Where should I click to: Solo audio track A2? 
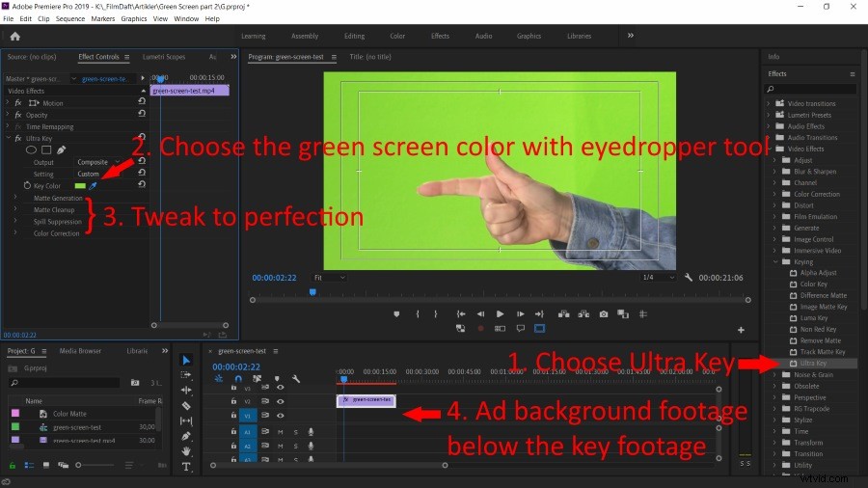click(296, 446)
